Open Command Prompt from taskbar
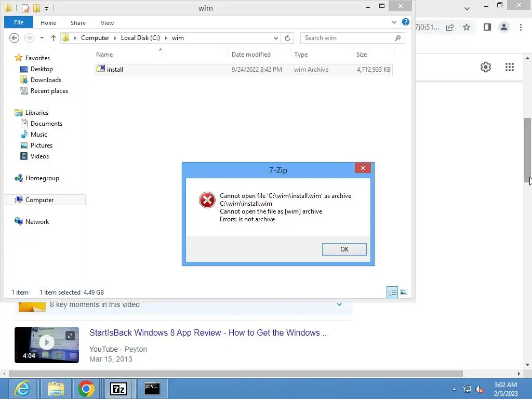This screenshot has width=532, height=399. click(152, 389)
